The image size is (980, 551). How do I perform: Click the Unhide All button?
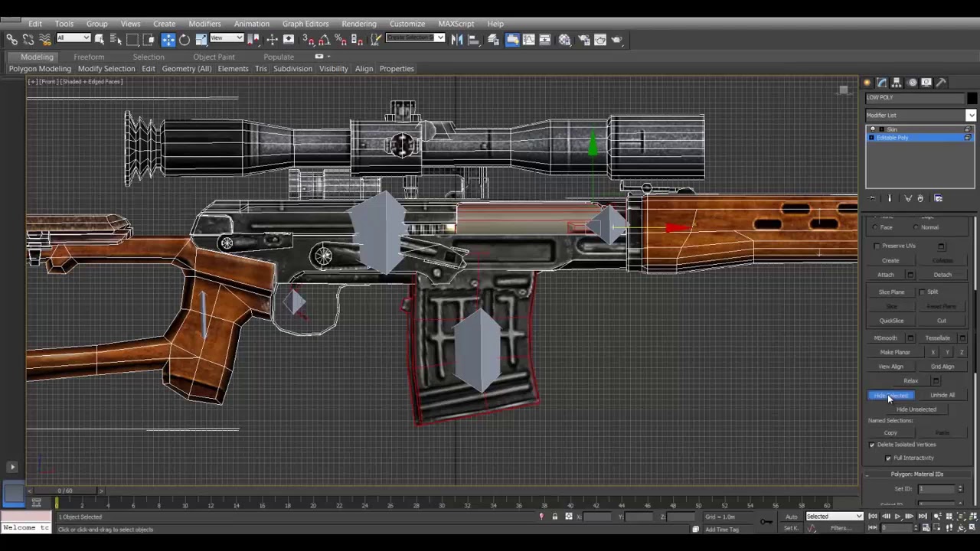click(942, 395)
